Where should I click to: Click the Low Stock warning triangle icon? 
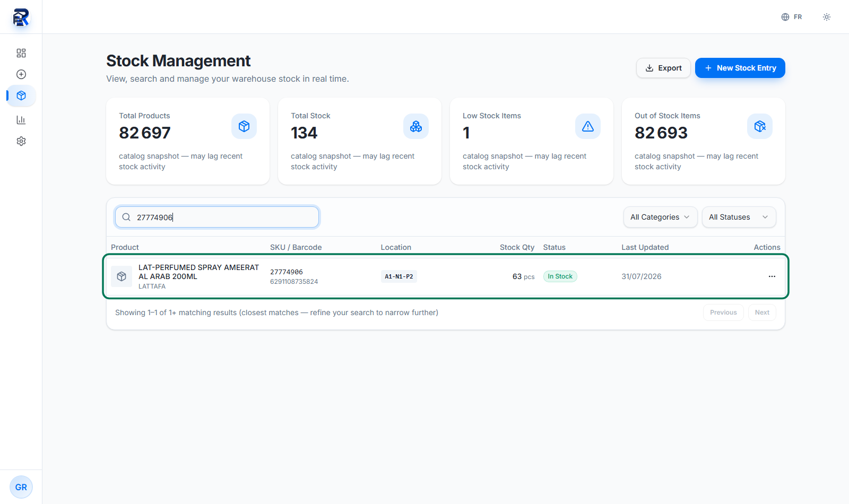[x=588, y=126]
